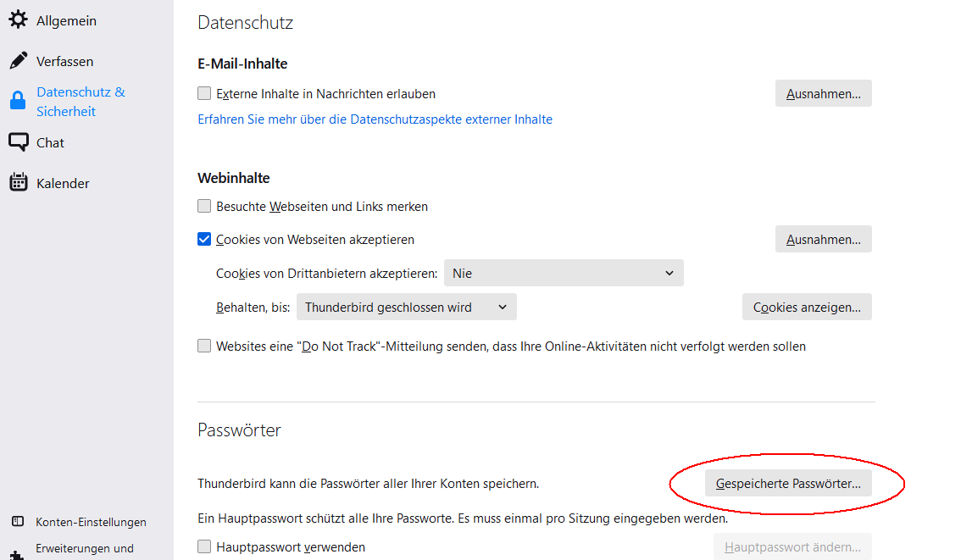961x560 pixels.
Task: Click the Gespeicherte Passwörter button
Action: [x=788, y=484]
